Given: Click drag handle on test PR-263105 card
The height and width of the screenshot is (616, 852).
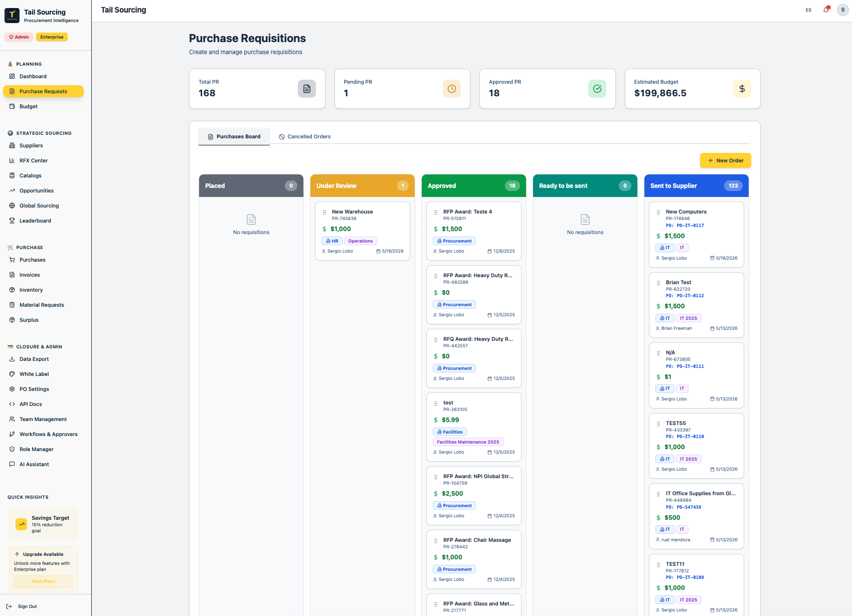Looking at the screenshot, I should pos(436,403).
